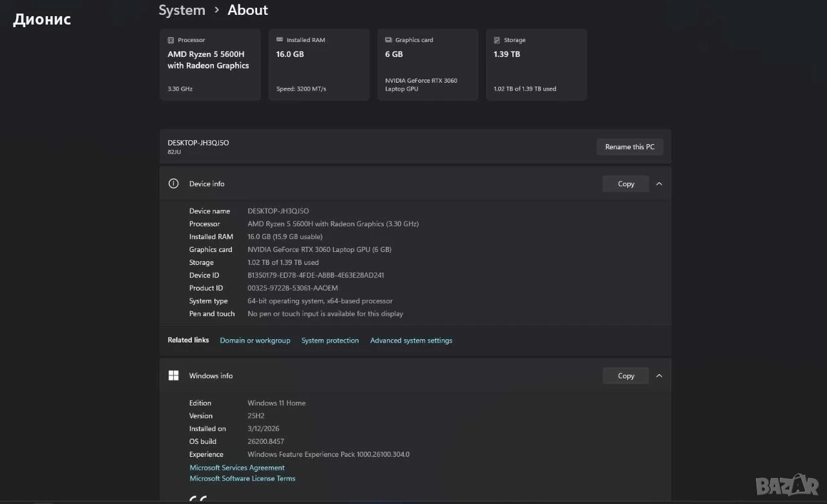Select the Graphics card 6 GB card

tap(428, 65)
